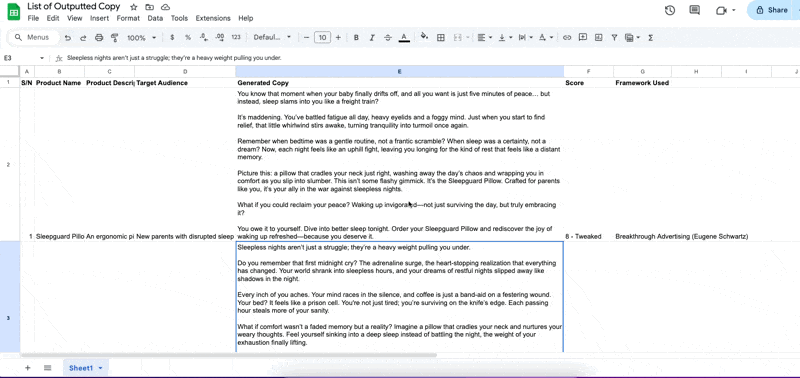Open the Insert menu
The width and height of the screenshot is (800, 378).
99,18
